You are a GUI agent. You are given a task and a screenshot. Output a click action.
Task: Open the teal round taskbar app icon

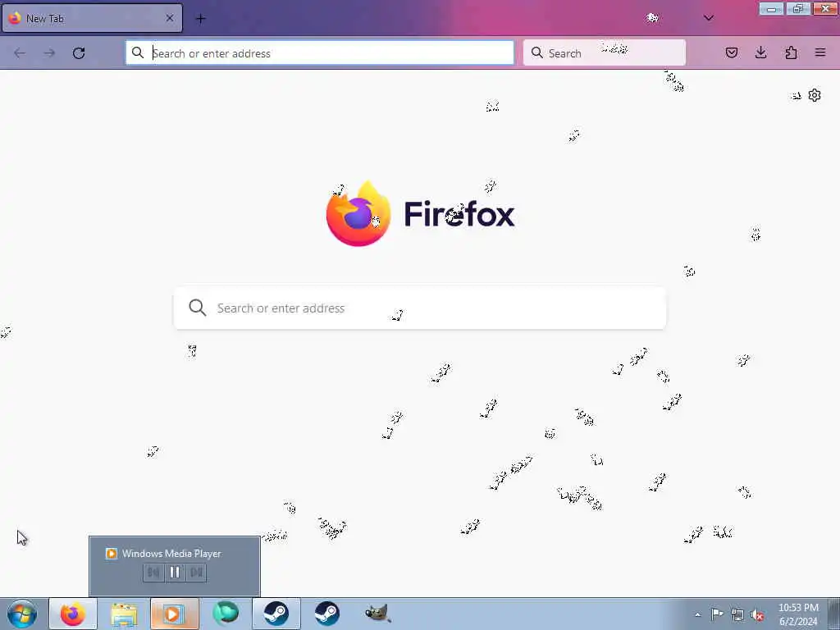click(x=226, y=614)
